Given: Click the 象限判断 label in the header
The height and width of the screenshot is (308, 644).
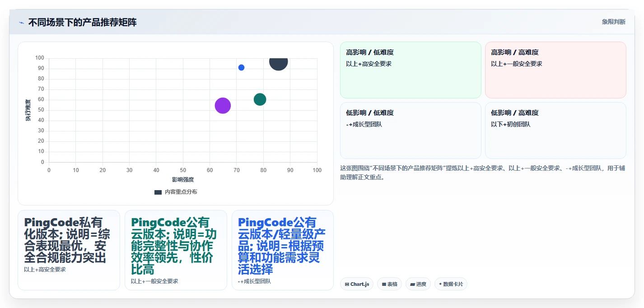Looking at the screenshot, I should (614, 22).
